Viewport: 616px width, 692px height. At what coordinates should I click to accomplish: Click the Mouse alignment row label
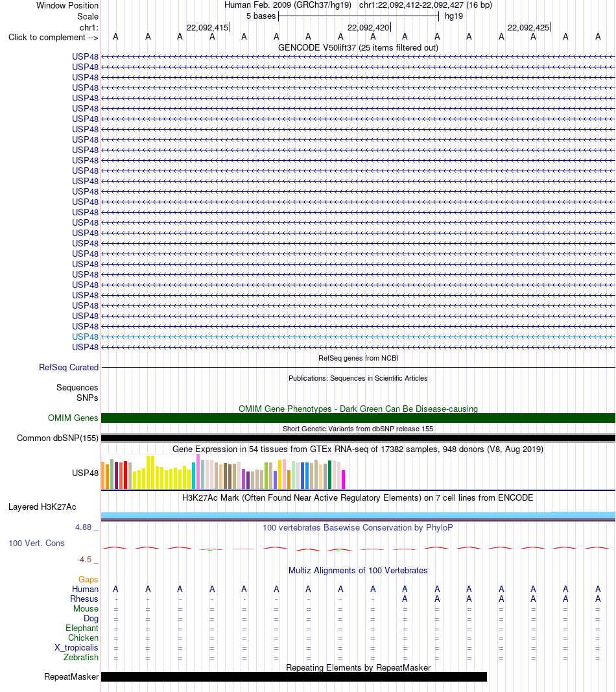86,608
